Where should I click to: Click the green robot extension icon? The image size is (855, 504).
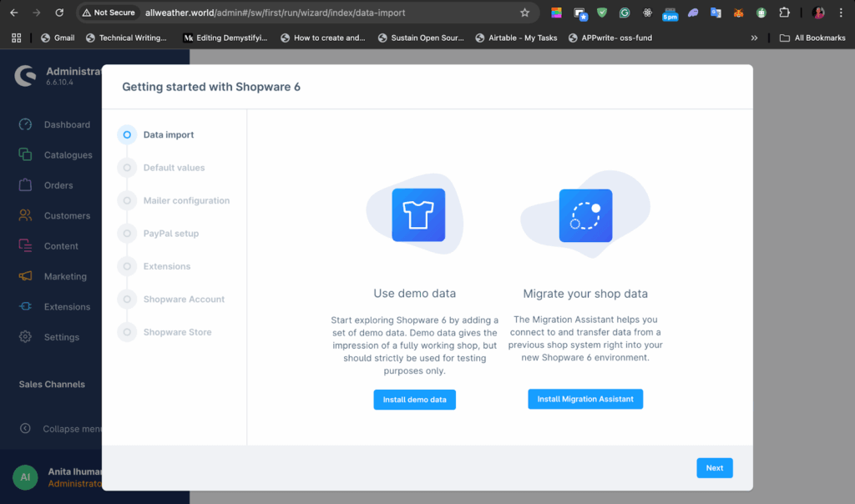click(x=761, y=13)
